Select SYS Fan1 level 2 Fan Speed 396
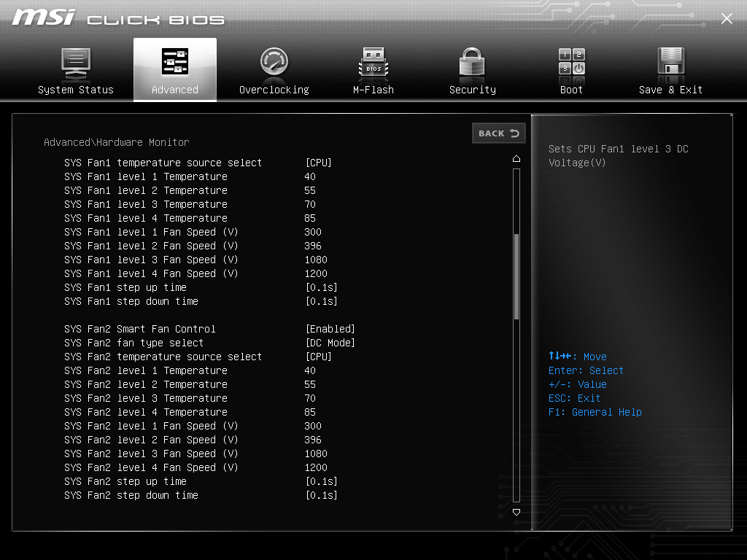 313,246
